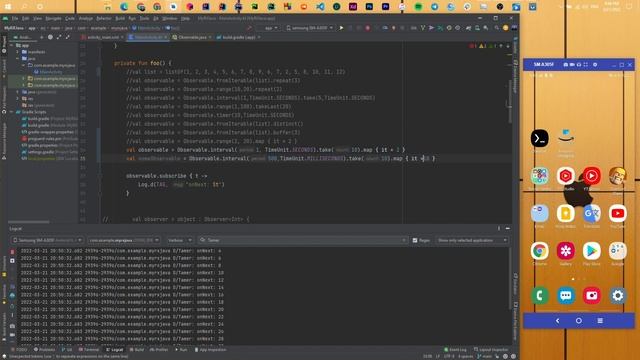The image size is (640, 360).
Task: Switch to Observable.java editor tab
Action: (x=192, y=37)
